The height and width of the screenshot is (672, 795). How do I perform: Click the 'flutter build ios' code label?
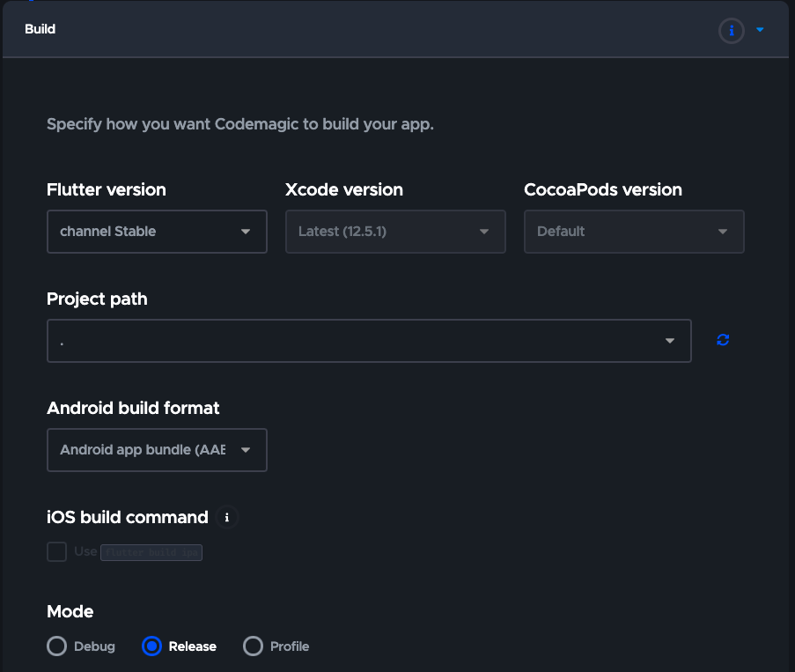[x=151, y=553]
